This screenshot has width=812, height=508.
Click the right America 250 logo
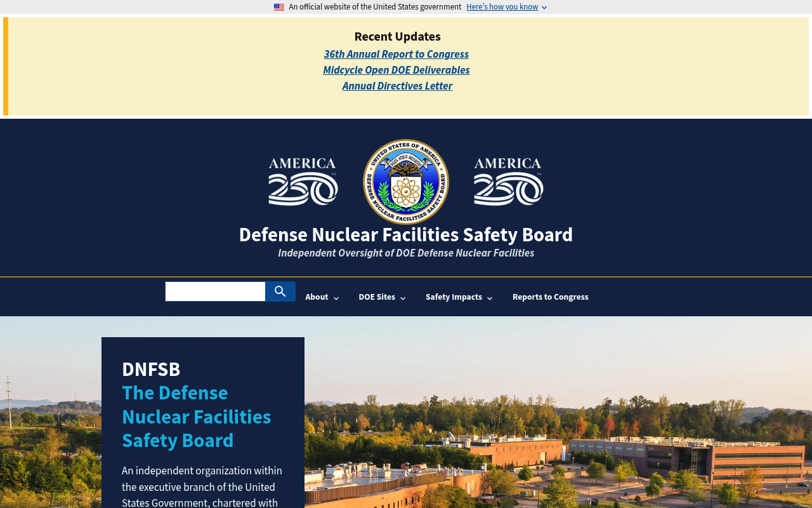coord(509,182)
